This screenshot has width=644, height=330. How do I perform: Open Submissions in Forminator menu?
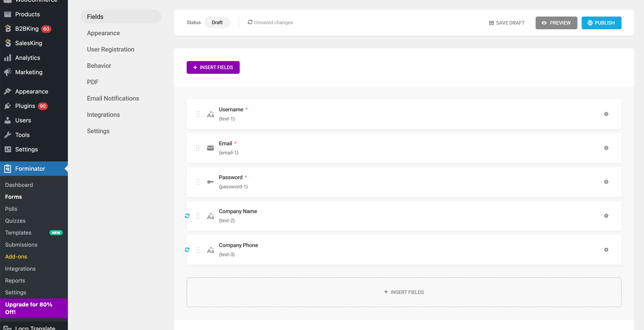(21, 245)
